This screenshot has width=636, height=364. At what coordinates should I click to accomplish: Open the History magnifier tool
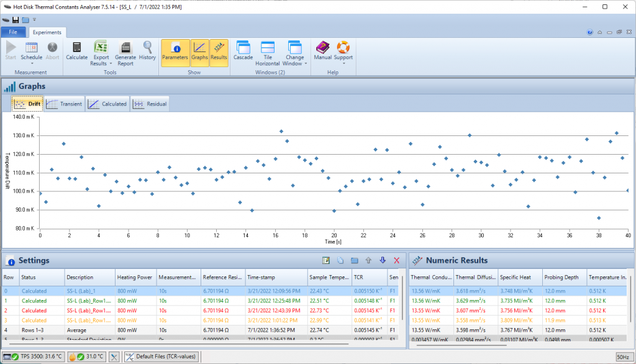tap(147, 51)
